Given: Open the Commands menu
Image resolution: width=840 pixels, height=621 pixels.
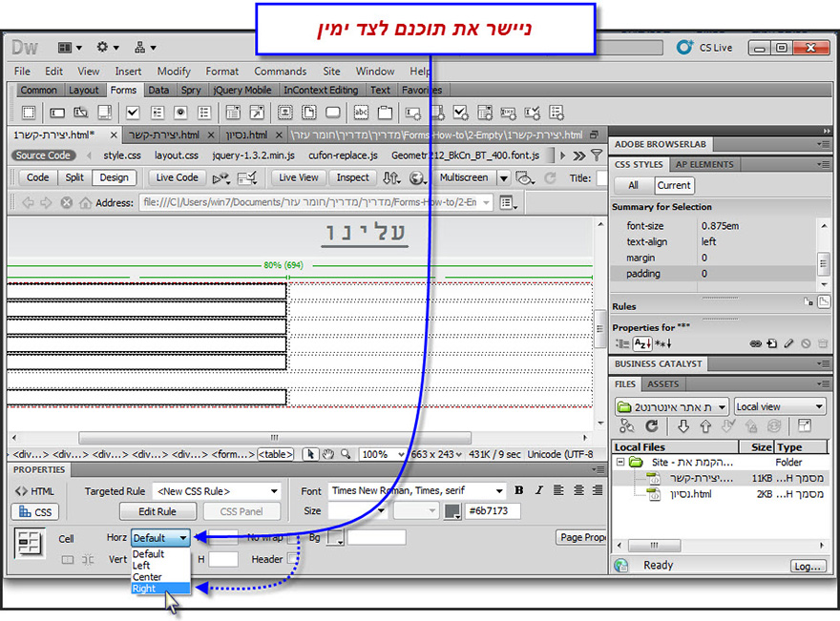Looking at the screenshot, I should pyautogui.click(x=281, y=72).
